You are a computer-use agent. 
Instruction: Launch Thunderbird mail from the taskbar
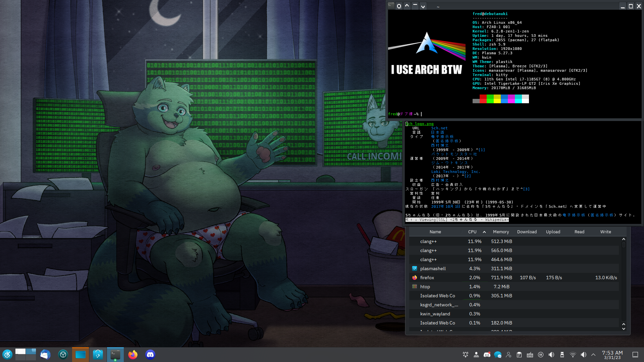(45, 355)
